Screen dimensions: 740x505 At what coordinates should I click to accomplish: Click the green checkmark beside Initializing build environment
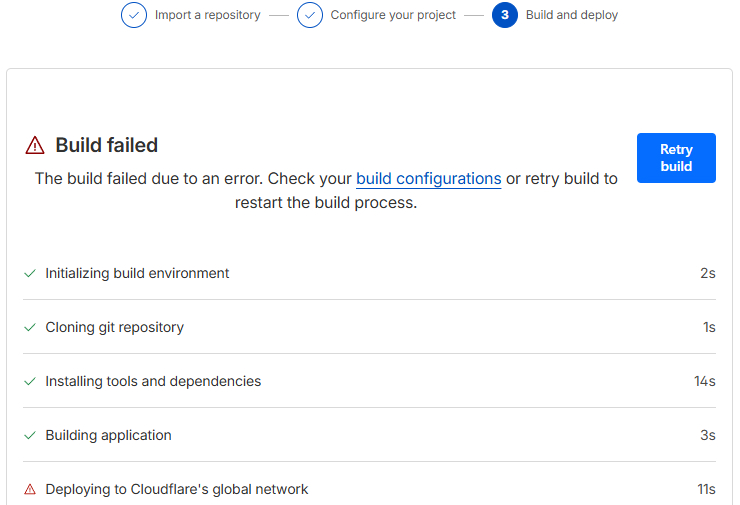pos(30,273)
